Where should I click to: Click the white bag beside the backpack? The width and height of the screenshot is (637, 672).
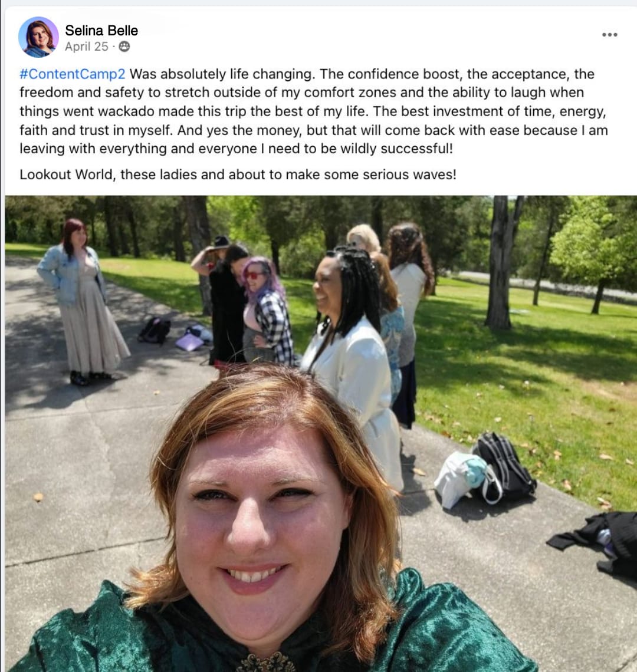point(465,479)
